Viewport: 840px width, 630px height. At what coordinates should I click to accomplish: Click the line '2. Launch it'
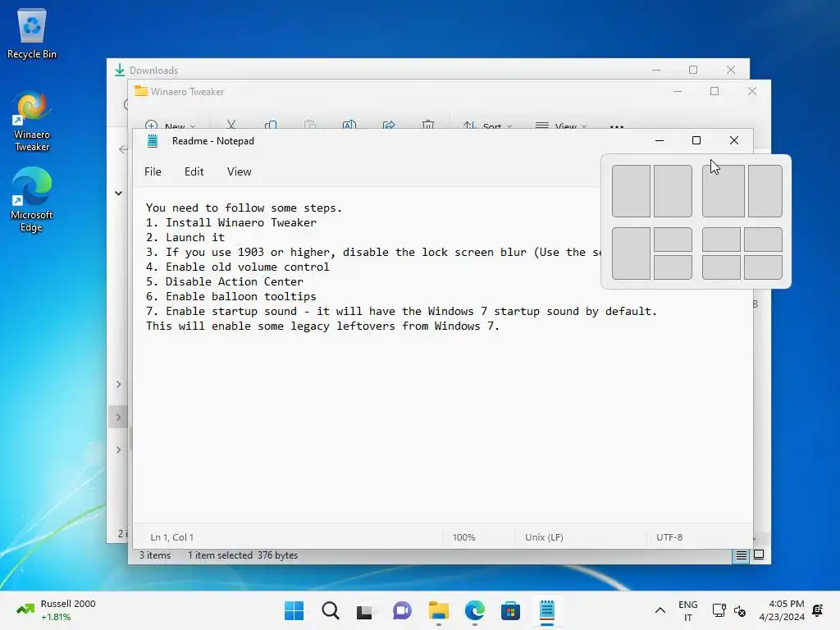[x=185, y=237]
